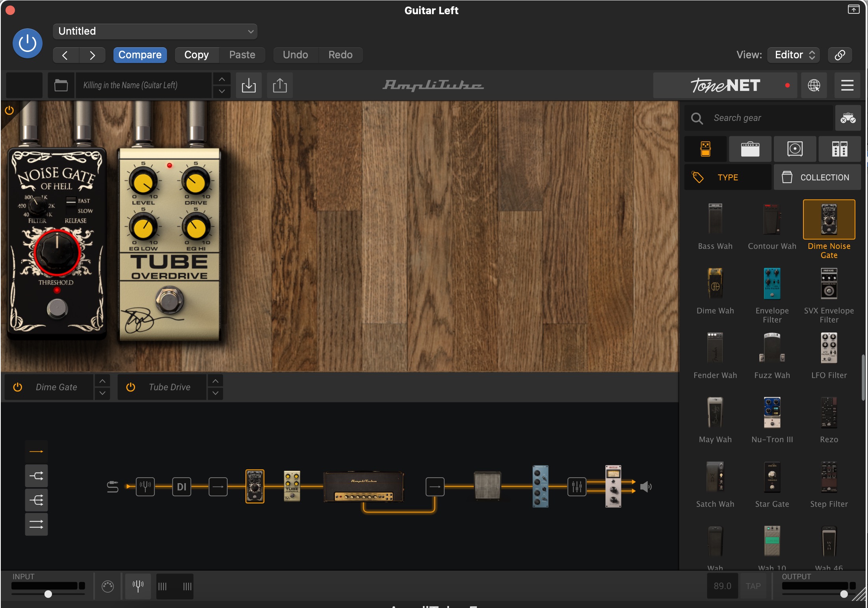Select the cabinet speaker gear tab
The width and height of the screenshot is (868, 608).
coord(795,149)
